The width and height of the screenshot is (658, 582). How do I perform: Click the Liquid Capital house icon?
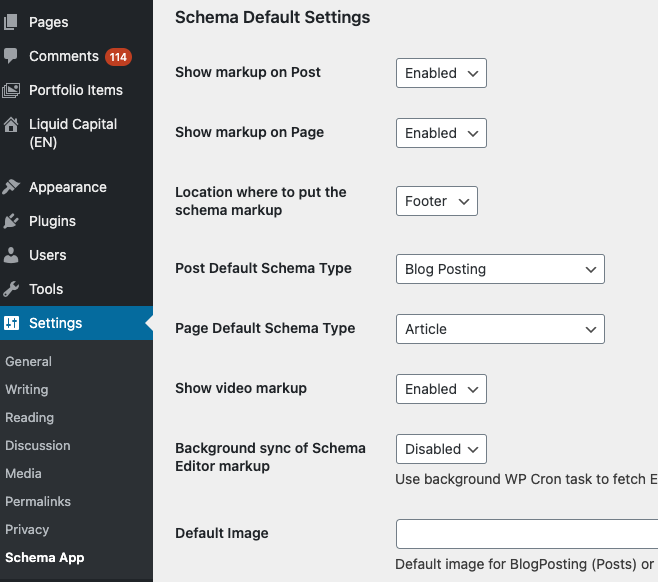pyautogui.click(x=11, y=125)
